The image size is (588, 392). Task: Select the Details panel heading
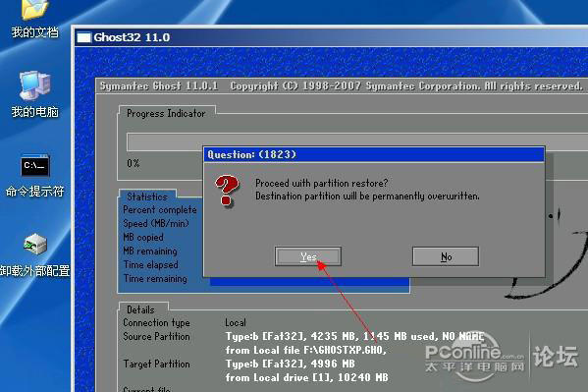[140, 309]
